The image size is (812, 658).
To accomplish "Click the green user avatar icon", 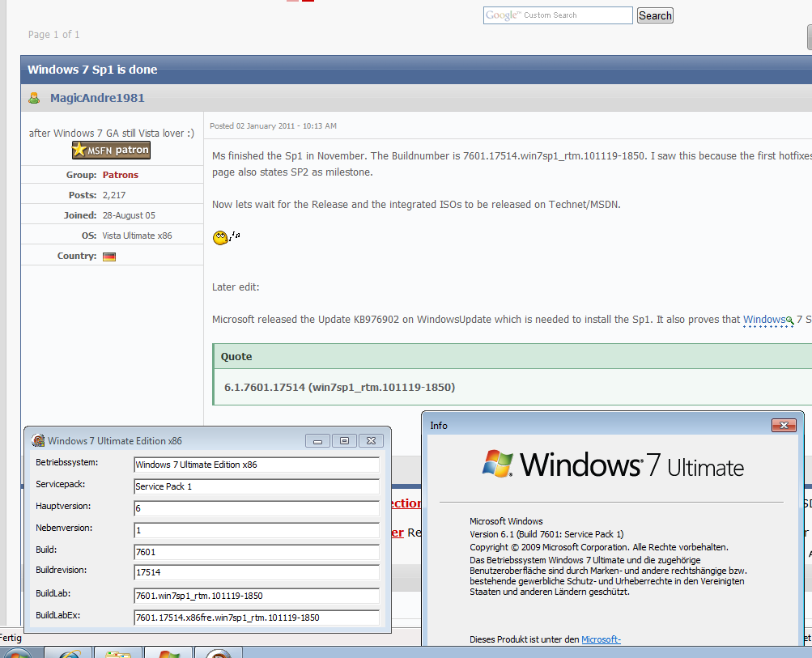I will (x=34, y=98).
